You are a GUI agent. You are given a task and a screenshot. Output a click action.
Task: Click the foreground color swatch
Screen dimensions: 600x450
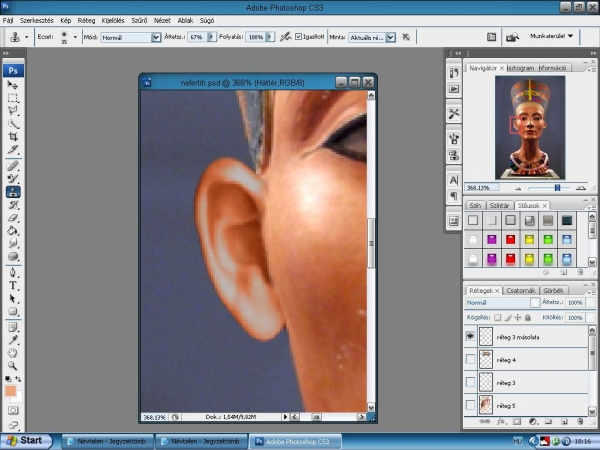pos(10,391)
